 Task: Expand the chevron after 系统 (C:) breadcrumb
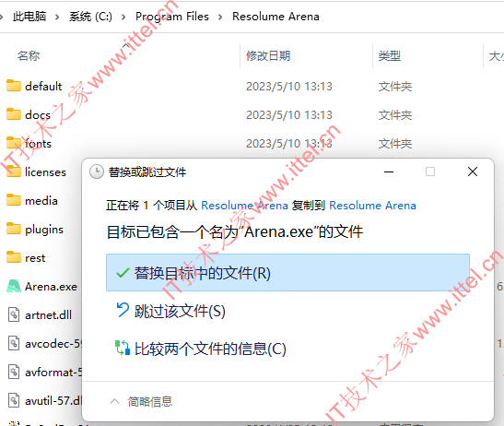123,17
